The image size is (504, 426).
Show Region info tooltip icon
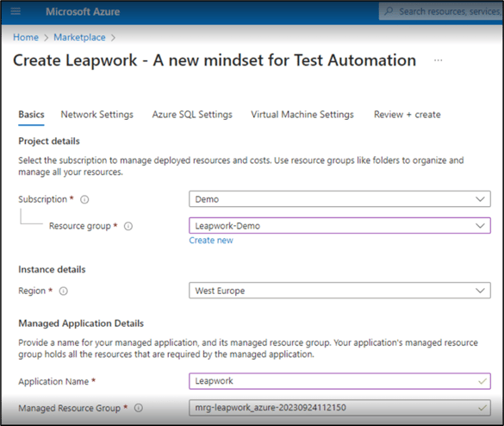[63, 291]
